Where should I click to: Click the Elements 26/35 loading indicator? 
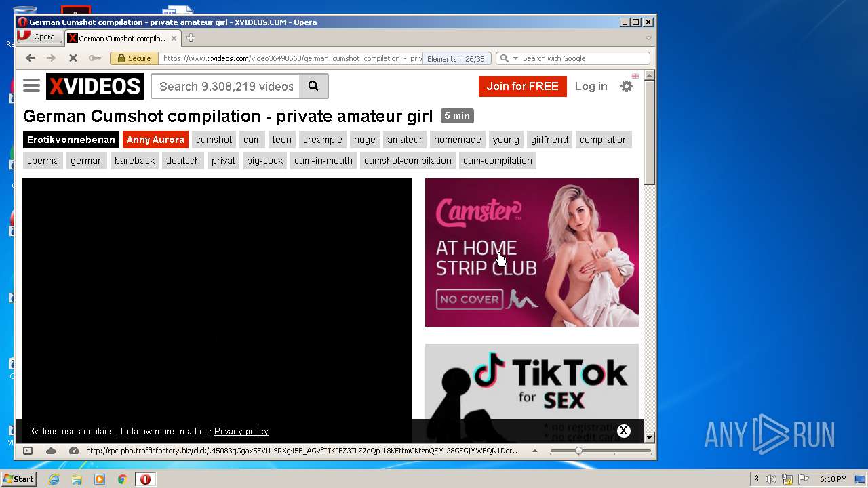coord(456,58)
